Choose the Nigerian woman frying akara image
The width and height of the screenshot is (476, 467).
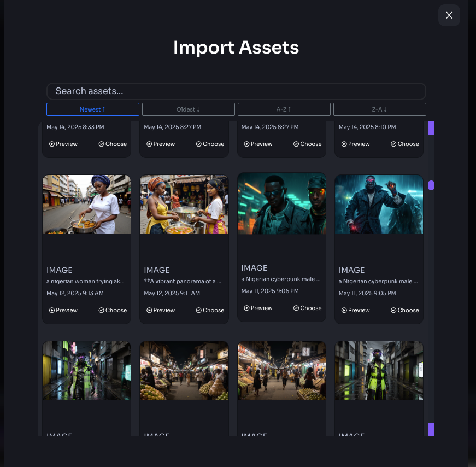pyautogui.click(x=113, y=310)
